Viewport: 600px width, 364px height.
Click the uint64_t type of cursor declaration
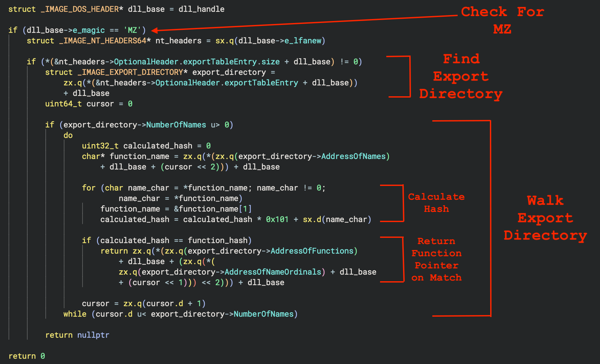coord(63,104)
